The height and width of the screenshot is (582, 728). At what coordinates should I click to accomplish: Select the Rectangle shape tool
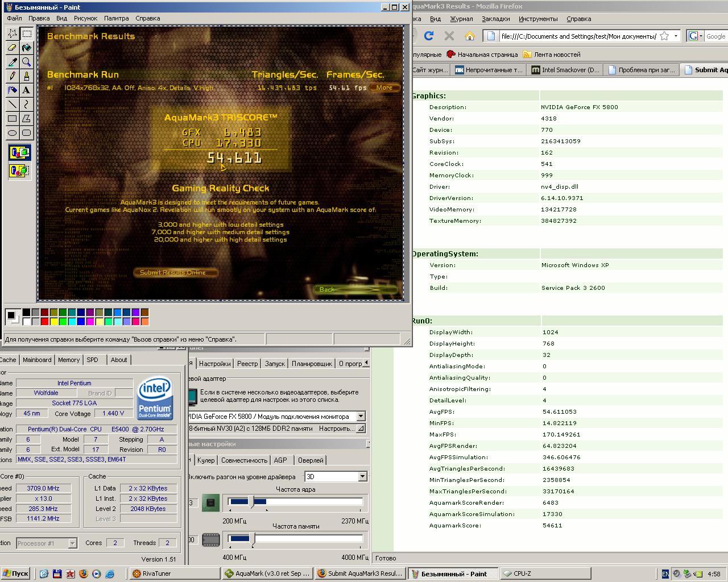coord(13,119)
